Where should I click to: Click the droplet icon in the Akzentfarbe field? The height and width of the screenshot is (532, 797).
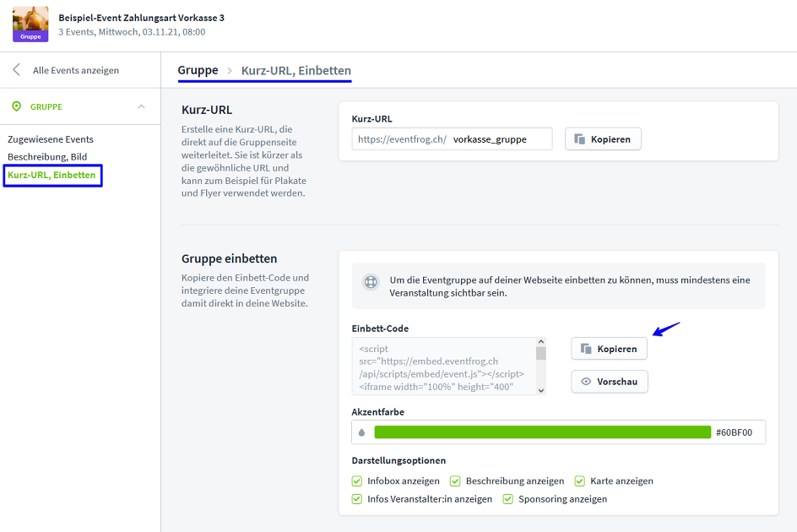click(x=362, y=432)
